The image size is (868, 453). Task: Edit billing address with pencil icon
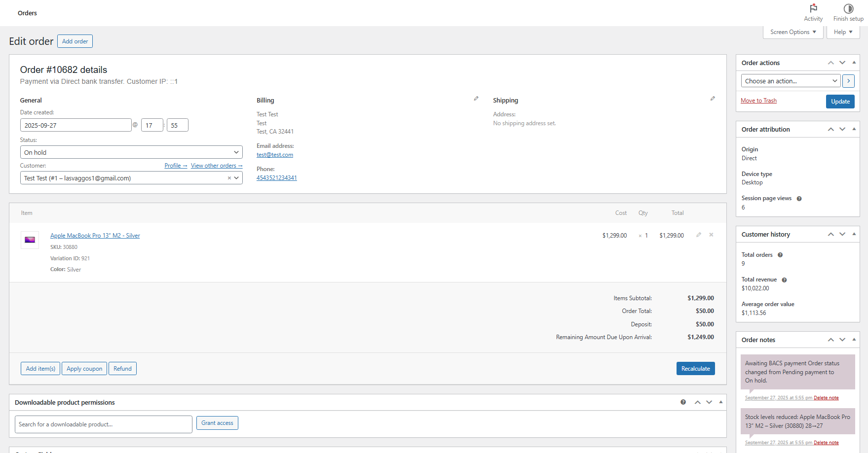click(x=476, y=99)
